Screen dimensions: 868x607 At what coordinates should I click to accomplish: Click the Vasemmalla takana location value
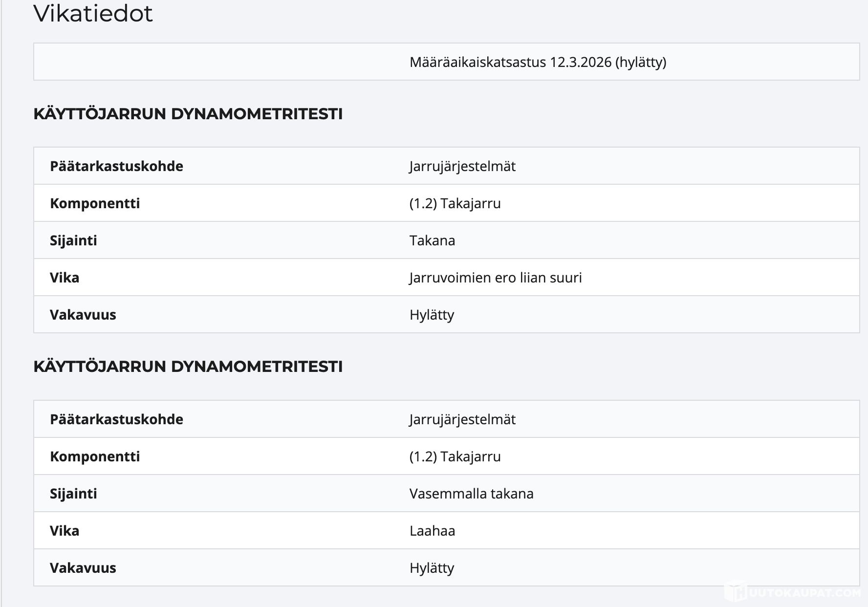(471, 494)
